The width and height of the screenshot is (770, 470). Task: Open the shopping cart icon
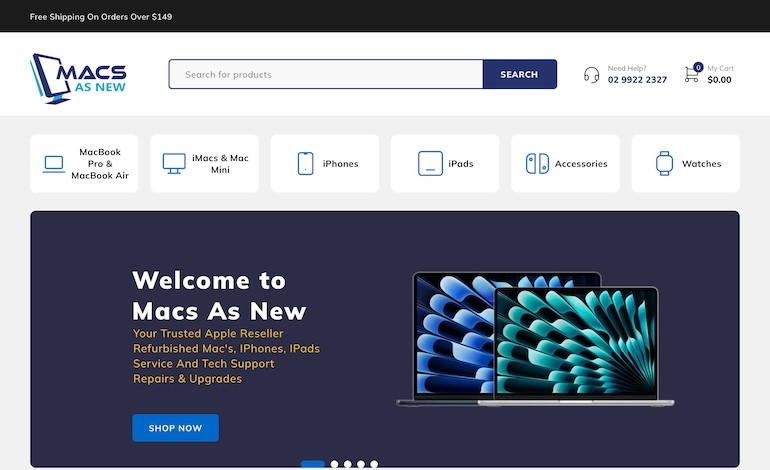click(692, 74)
